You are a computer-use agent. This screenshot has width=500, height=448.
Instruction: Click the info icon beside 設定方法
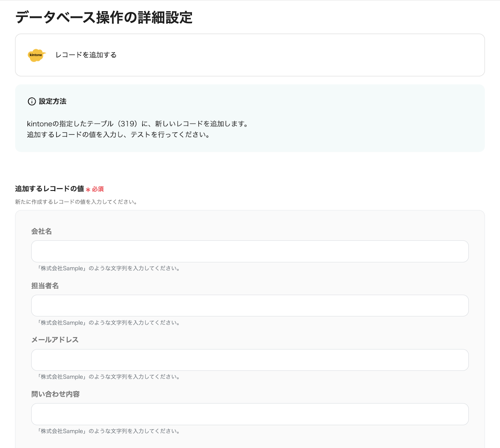[x=32, y=102]
